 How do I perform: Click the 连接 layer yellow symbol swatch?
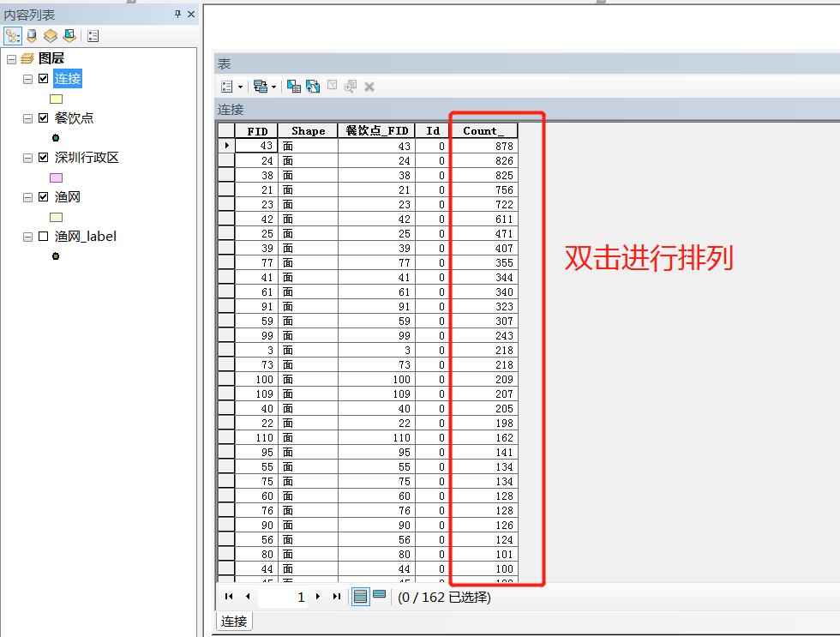(56, 99)
